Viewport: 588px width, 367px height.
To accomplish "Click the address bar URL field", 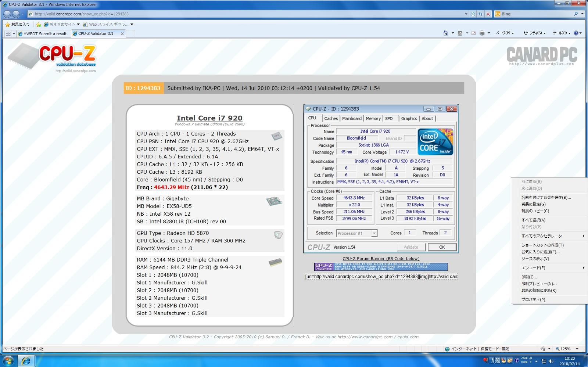I will pos(245,14).
